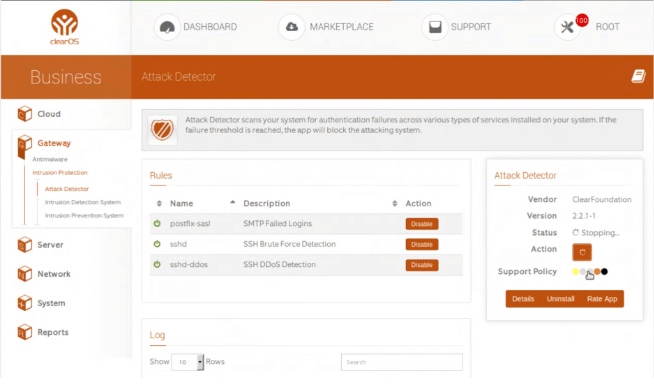654x387 pixels.
Task: Click the Attack Detector shield icon
Action: pyautogui.click(x=162, y=130)
